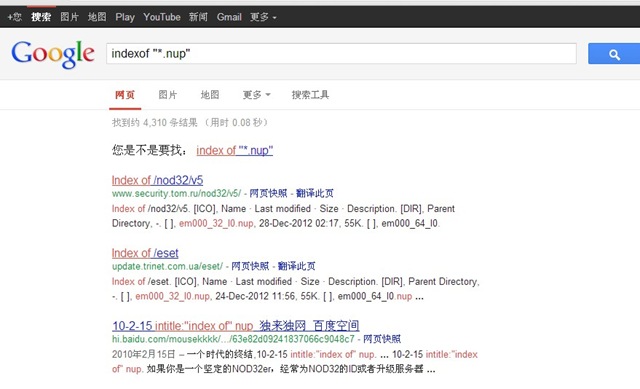
Task: Open 搜索工具 search tools
Action: [310, 95]
